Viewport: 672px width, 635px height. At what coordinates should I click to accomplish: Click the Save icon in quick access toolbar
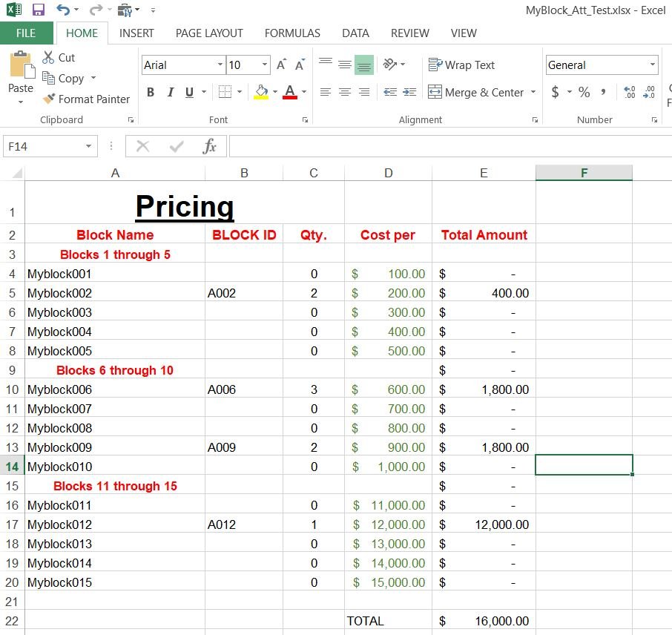click(39, 10)
